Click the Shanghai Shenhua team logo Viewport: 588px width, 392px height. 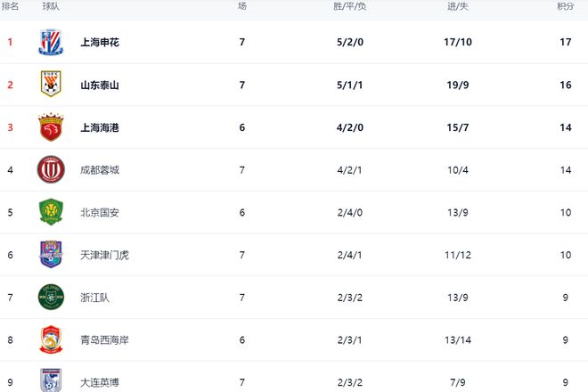(51, 42)
